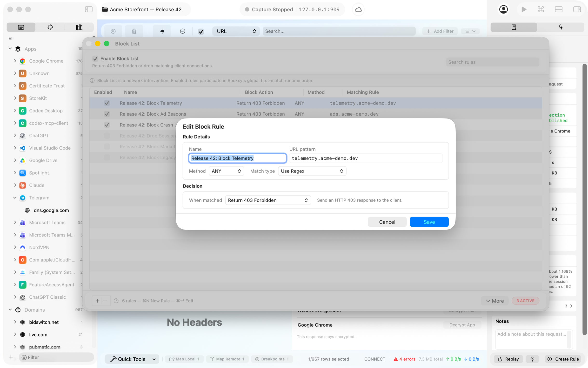Toggle the left sidebar panel icon
The height and width of the screenshot is (368, 588).
[89, 9]
